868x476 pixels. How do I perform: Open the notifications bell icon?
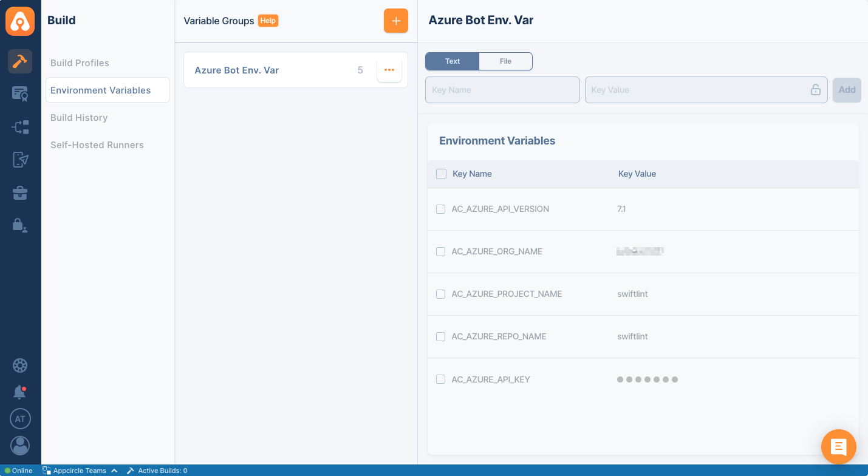pos(19,392)
